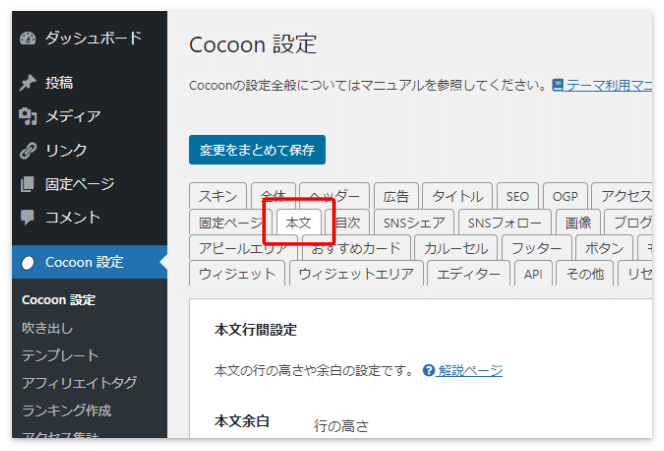Open the アフィリエイトタグ submenu entry
The width and height of the screenshot is (664, 451).
click(x=79, y=383)
